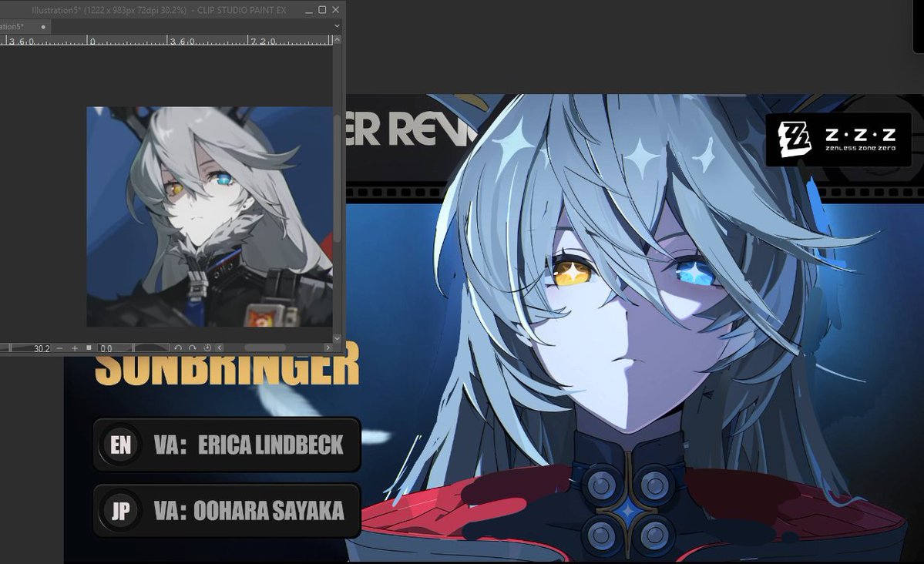Image resolution: width=924 pixels, height=564 pixels.
Task: Click the 'VA: OOHARA SAYAKA' text
Action: pyautogui.click(x=249, y=511)
